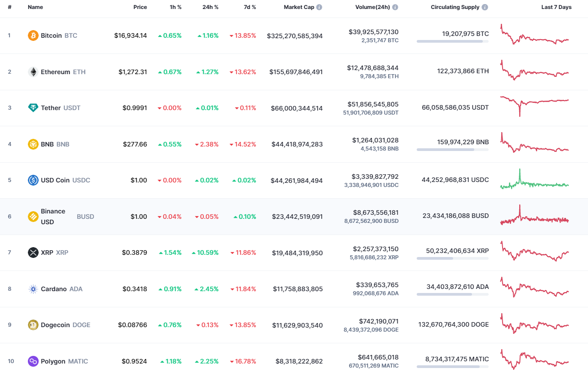
Task: Click Dogecoin price $0.08766
Action: 133,325
